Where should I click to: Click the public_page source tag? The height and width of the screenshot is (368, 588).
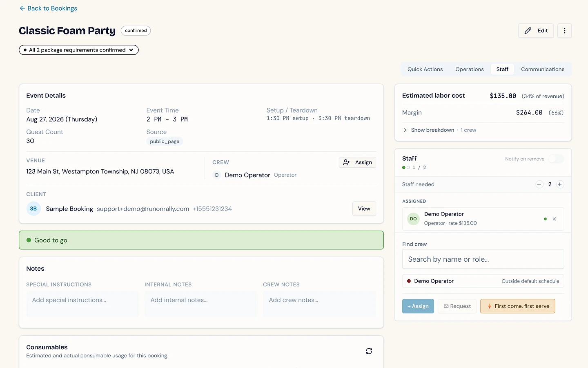click(165, 141)
